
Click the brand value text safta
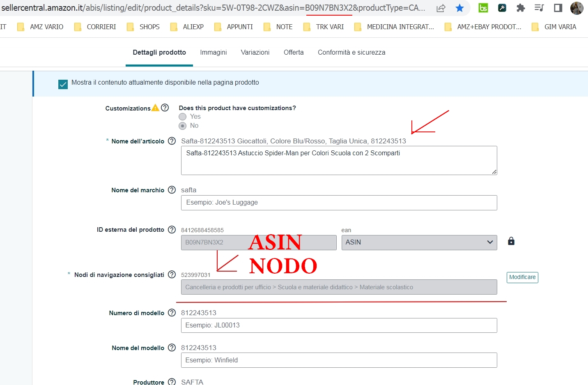click(x=189, y=190)
